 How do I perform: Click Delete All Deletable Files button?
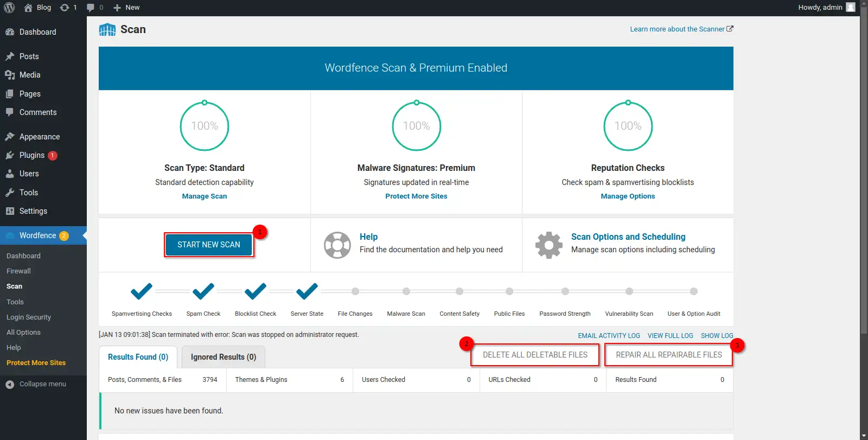pos(535,355)
